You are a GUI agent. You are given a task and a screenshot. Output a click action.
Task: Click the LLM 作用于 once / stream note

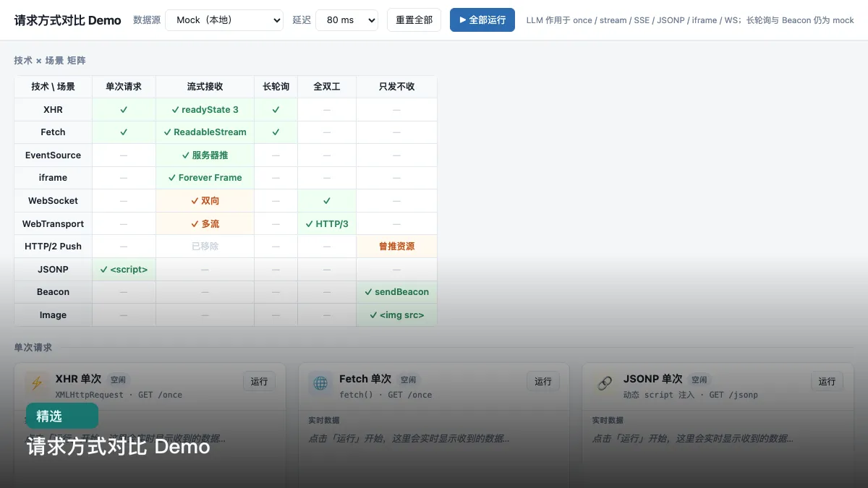coord(690,20)
